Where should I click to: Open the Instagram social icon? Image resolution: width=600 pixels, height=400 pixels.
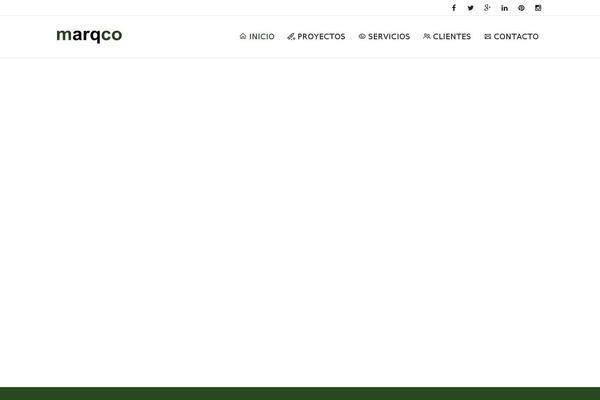pyautogui.click(x=538, y=8)
